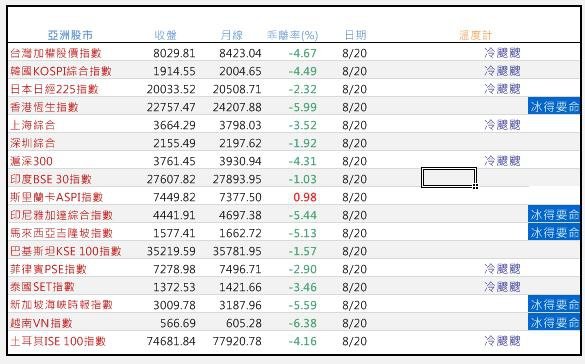Select the 印度BSE 30指數 monthly value 27893.95
585x364 pixels.
click(237, 179)
